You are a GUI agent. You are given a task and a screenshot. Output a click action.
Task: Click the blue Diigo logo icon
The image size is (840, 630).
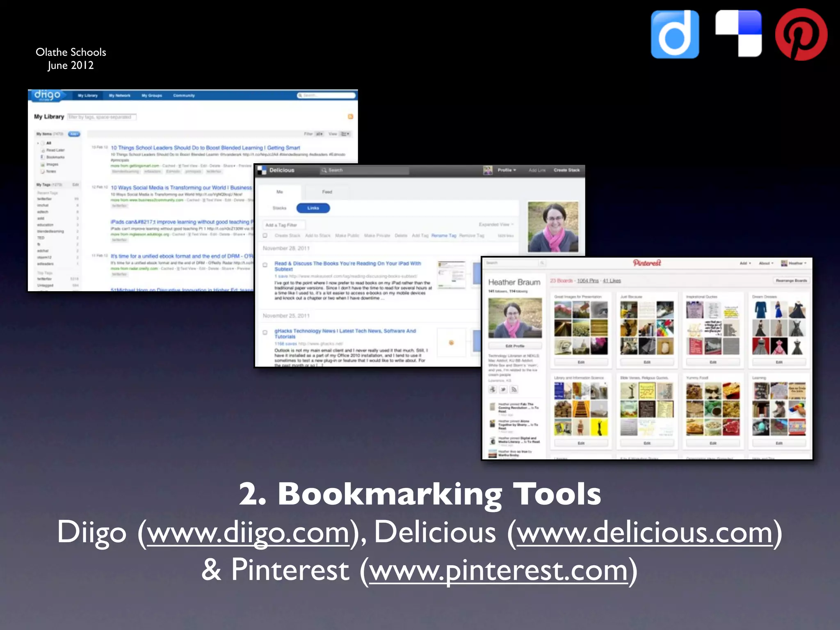[675, 34]
